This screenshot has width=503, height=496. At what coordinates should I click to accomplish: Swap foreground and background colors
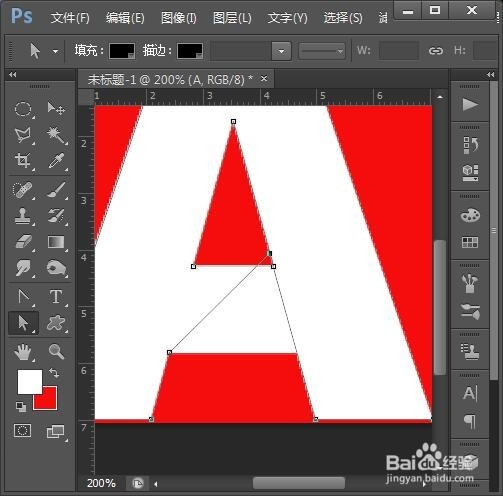[x=54, y=372]
